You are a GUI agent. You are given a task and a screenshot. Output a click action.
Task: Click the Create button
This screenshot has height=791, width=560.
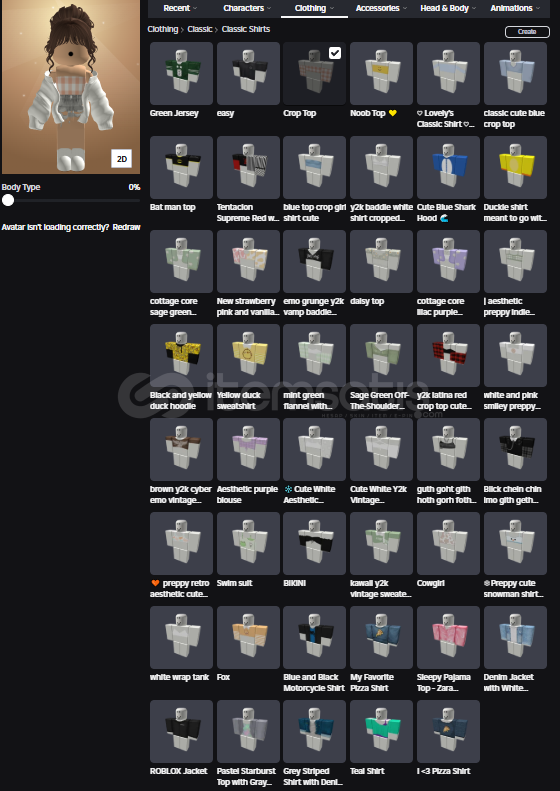[527, 31]
